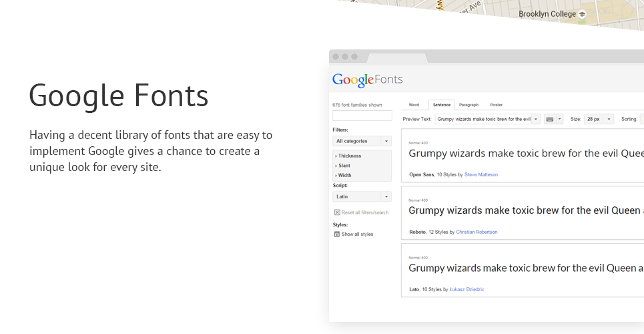Switch to the Poster tab

tap(496, 105)
